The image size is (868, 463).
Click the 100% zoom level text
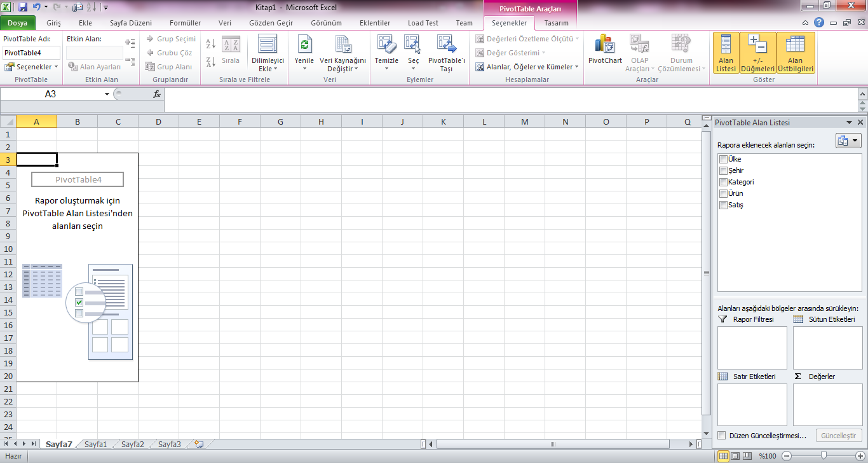tap(768, 456)
